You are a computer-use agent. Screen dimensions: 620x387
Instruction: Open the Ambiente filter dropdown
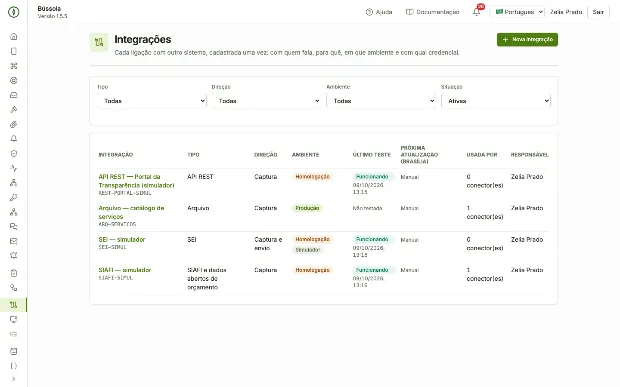381,101
